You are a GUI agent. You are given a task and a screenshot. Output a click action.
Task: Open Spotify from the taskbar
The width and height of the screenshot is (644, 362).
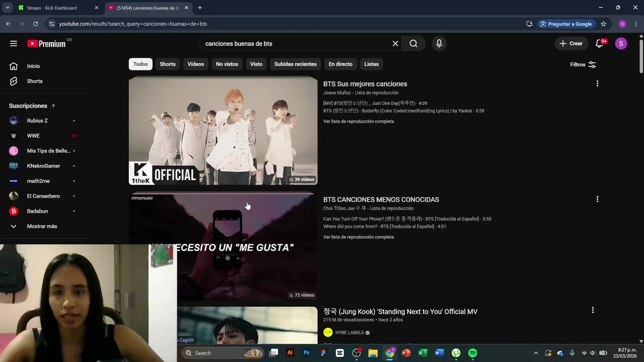tap(472, 353)
